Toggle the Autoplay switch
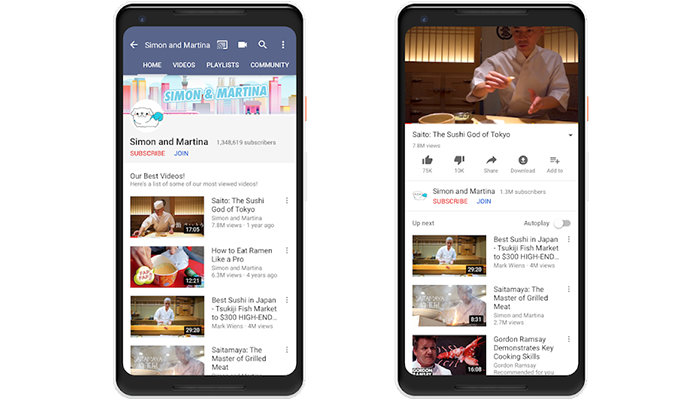The image size is (700, 400). (x=562, y=223)
